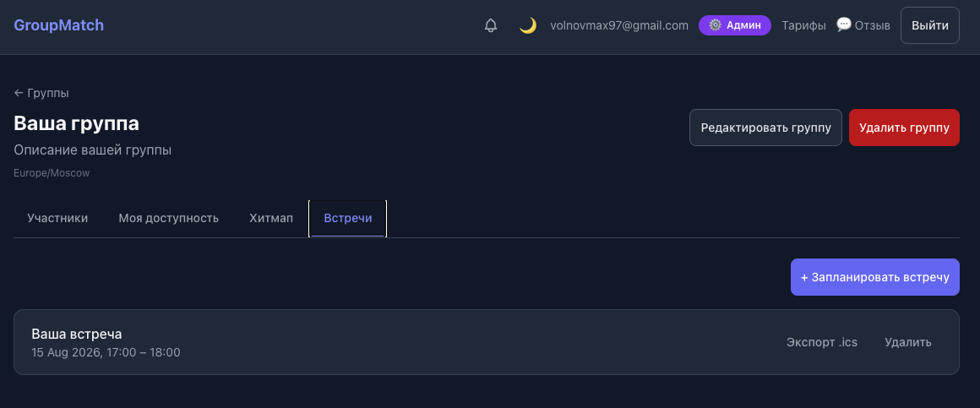Go back using ← Группы link
This screenshot has height=408, width=980.
[x=41, y=93]
